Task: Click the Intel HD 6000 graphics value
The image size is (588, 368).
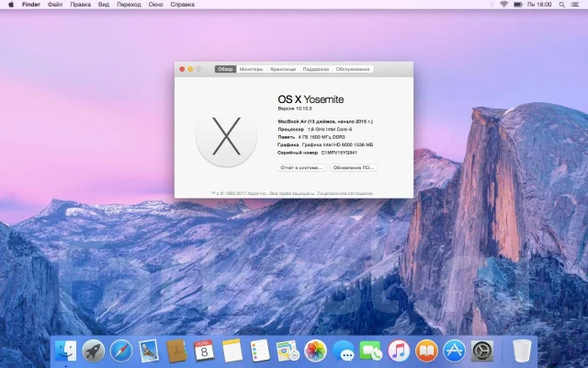Action: 337,144
